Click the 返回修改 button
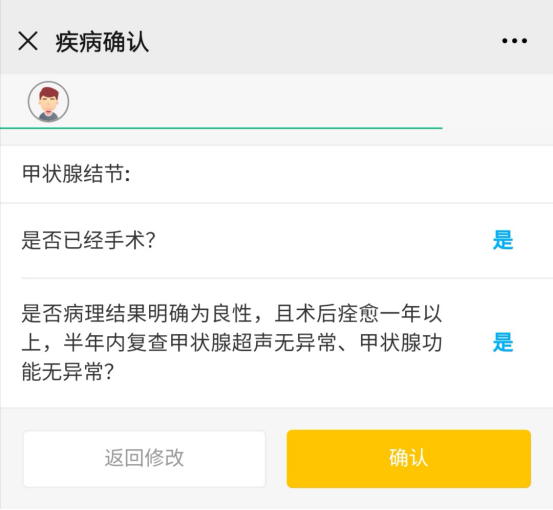The width and height of the screenshot is (553, 510). (144, 459)
